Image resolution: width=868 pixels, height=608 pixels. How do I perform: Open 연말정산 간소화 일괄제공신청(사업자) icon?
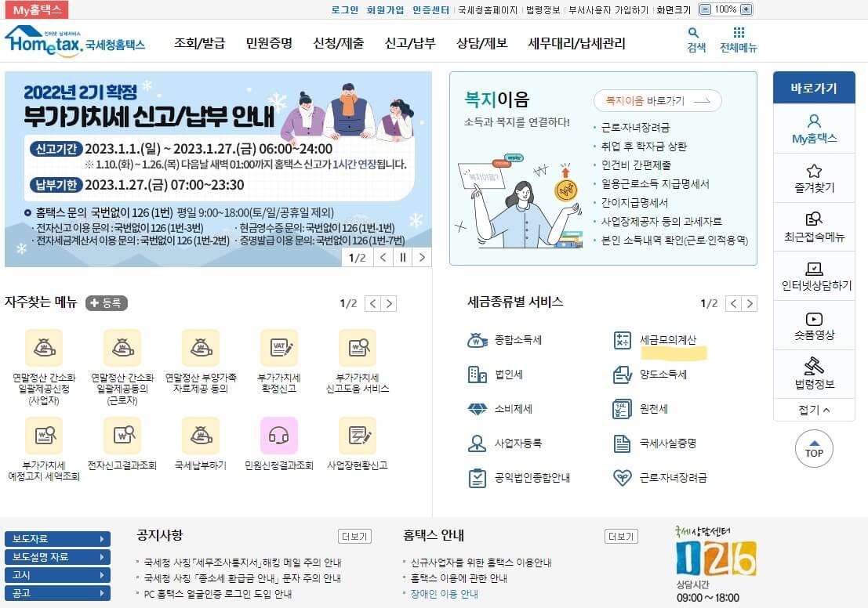44,347
